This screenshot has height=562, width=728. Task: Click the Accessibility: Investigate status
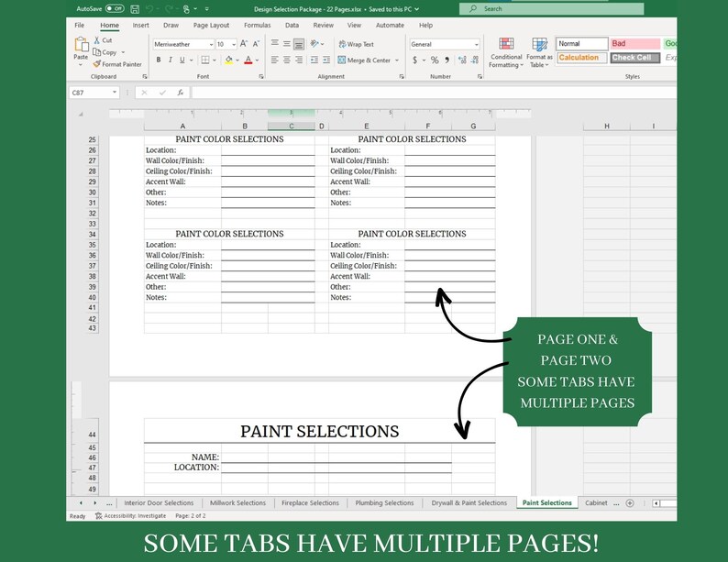pos(130,515)
